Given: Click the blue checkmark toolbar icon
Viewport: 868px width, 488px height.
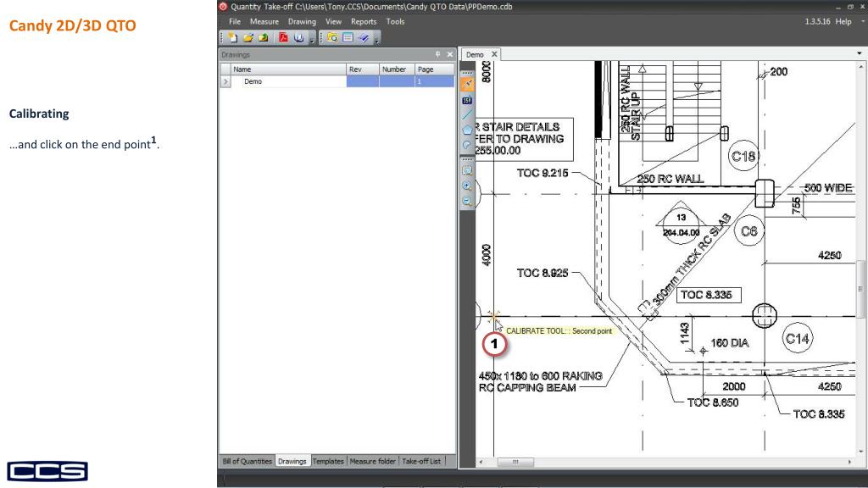Looking at the screenshot, I should (363, 37).
